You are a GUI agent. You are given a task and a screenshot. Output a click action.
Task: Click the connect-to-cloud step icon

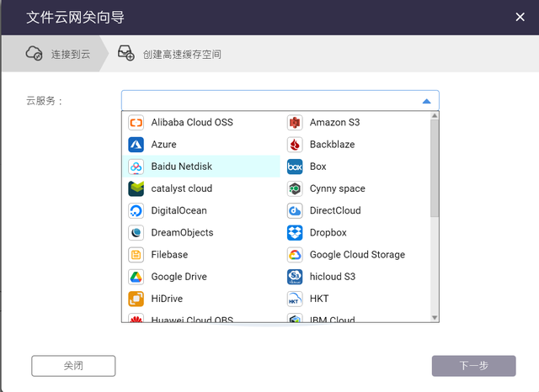pos(34,53)
